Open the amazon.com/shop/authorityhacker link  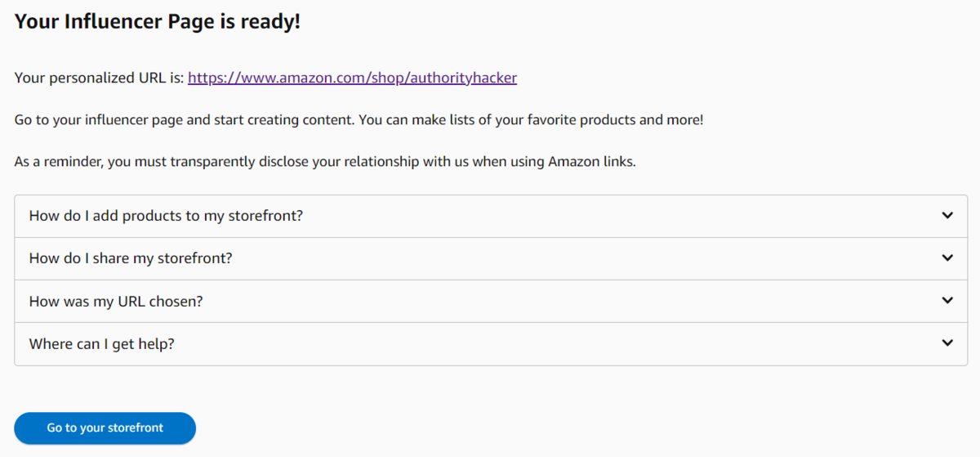352,78
